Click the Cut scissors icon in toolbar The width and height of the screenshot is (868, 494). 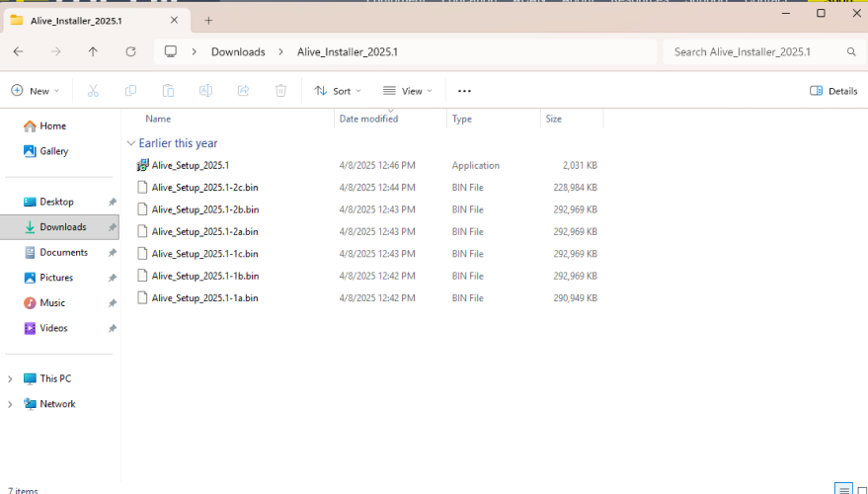[93, 91]
